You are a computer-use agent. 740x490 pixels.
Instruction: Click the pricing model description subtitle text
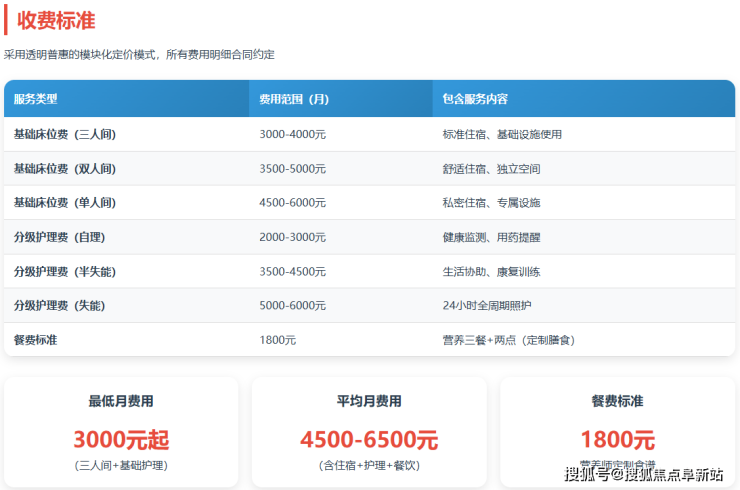tap(139, 55)
